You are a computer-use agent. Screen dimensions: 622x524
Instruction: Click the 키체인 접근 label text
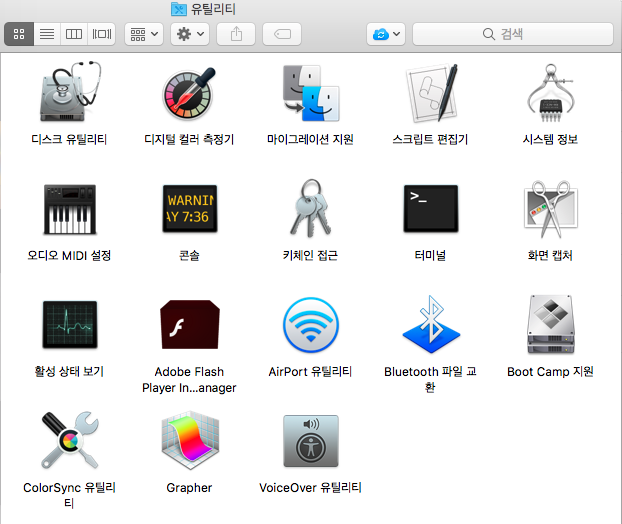point(310,255)
